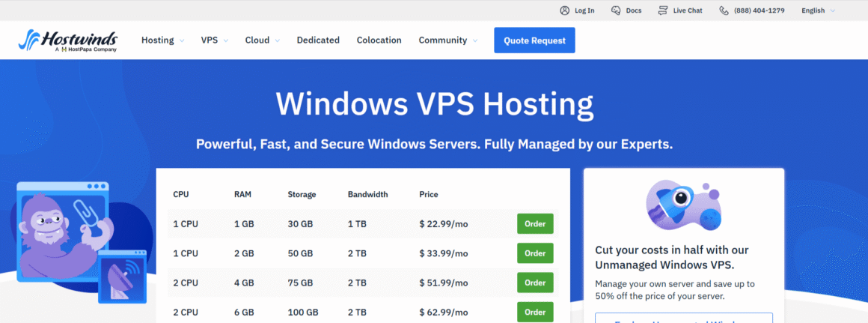Click the 'A HostPapa Company' tagline

(86, 50)
